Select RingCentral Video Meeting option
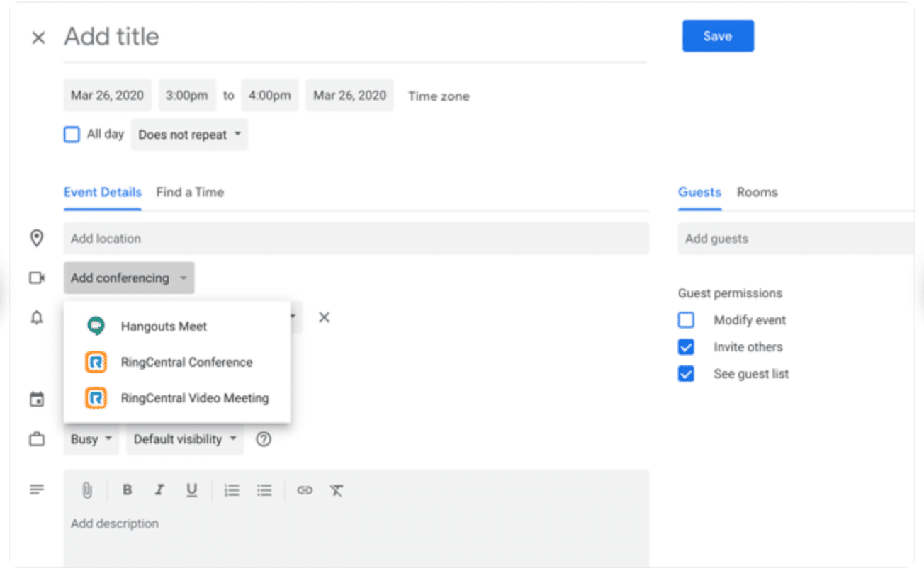Image resolution: width=924 pixels, height=578 pixels. [x=194, y=398]
